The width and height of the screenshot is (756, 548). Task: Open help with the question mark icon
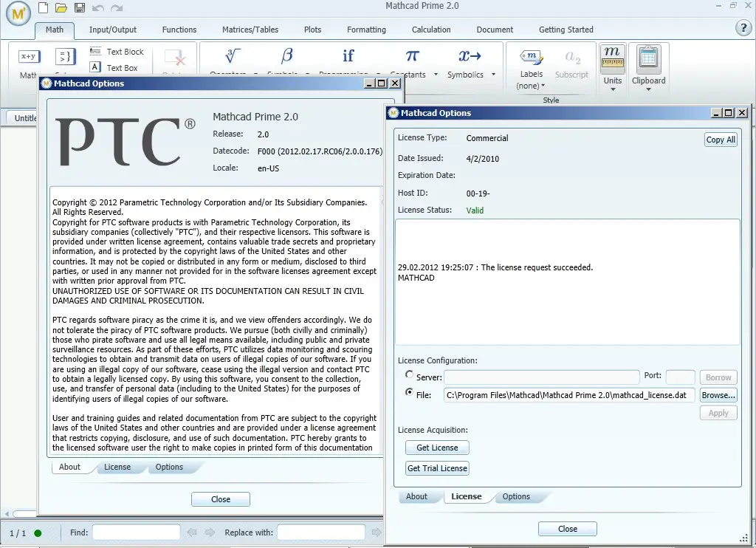pyautogui.click(x=743, y=28)
